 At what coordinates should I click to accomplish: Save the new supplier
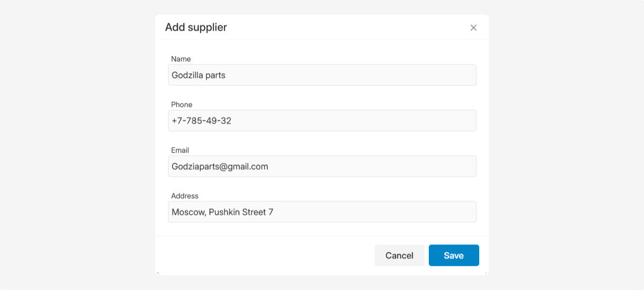(x=453, y=256)
